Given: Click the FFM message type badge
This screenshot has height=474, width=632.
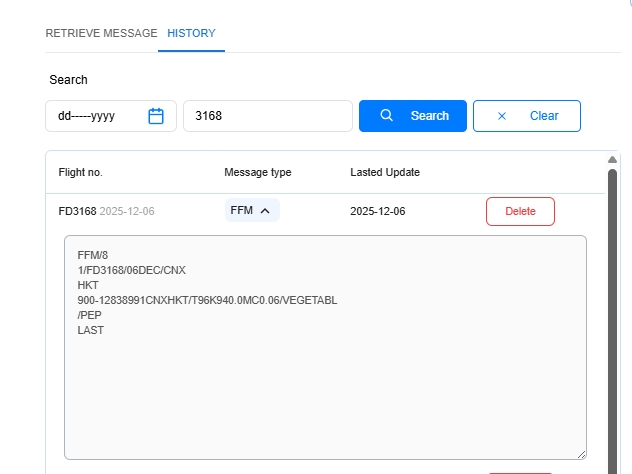Looking at the screenshot, I should click(x=242, y=211).
